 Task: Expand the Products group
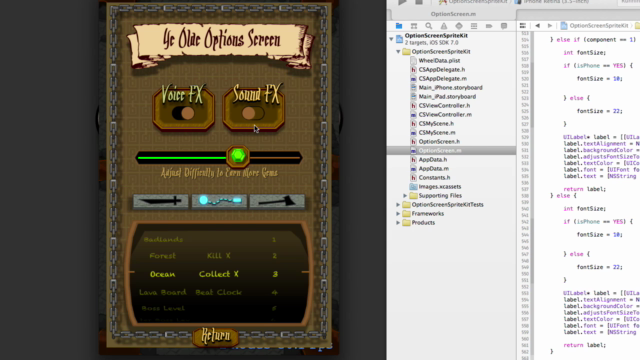point(398,222)
